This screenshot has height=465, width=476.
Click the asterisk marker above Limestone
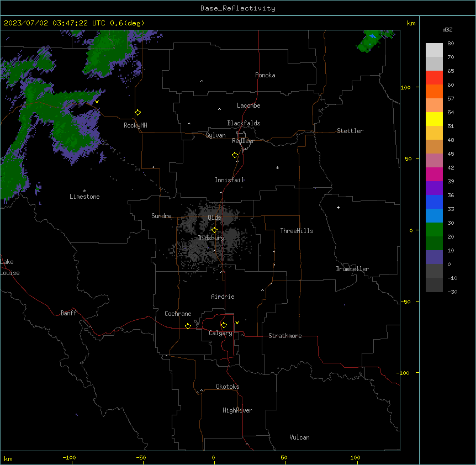(x=84, y=191)
